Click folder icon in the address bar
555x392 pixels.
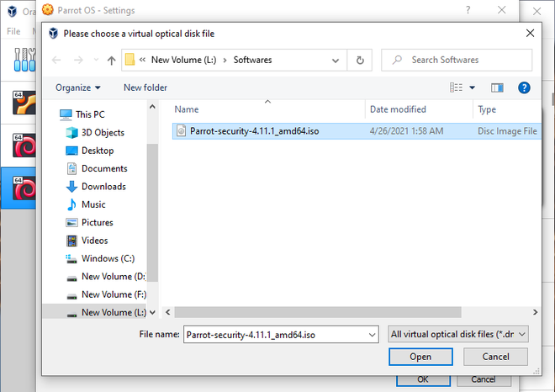(129, 60)
